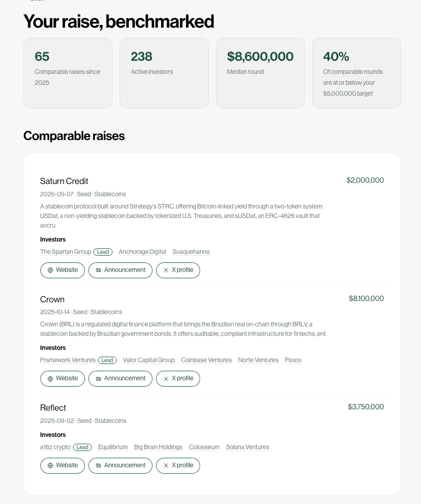Click globe icon in Reflect Website button

[50, 465]
